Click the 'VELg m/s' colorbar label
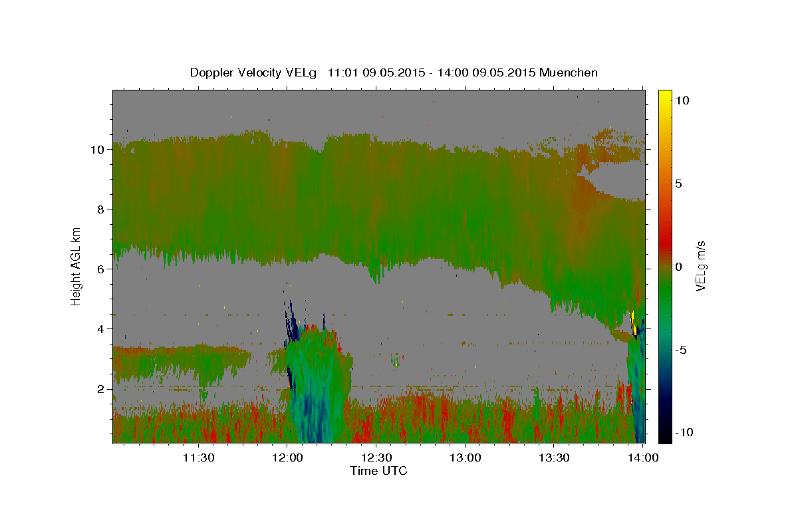This screenshot has width=798, height=532. pyautogui.click(x=701, y=266)
